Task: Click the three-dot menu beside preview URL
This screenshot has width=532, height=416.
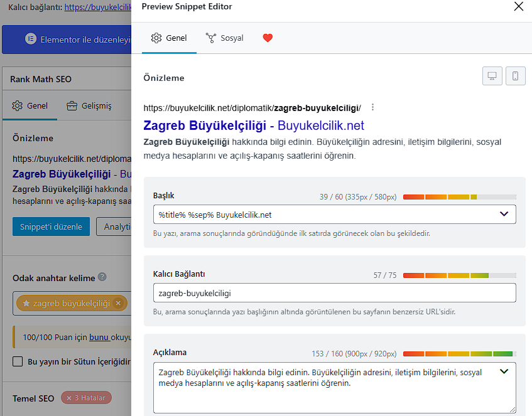Action: pos(372,107)
